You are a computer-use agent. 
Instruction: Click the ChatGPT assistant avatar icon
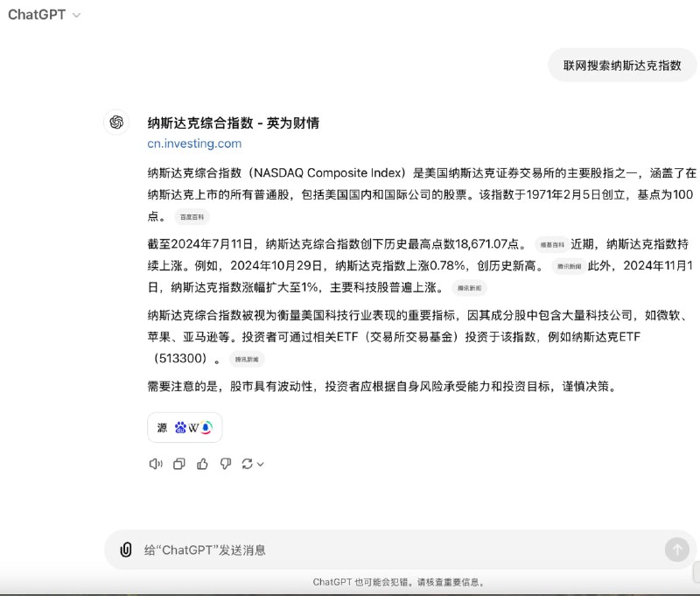(116, 122)
